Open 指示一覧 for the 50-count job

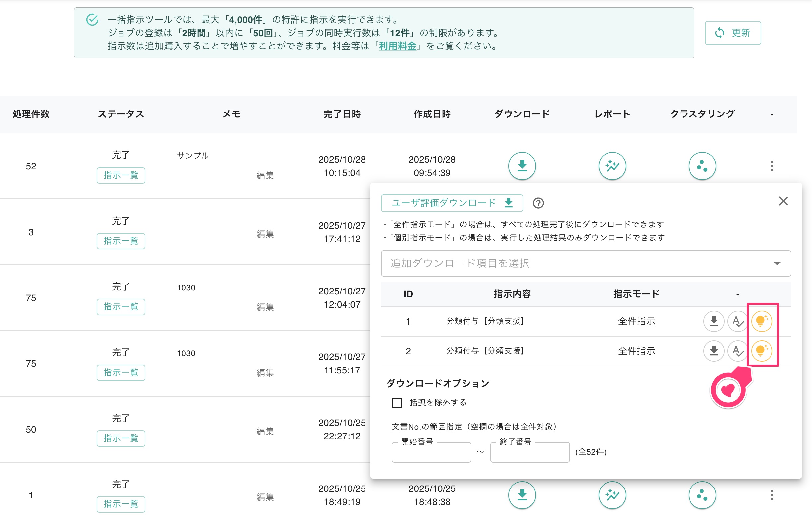[121, 438]
